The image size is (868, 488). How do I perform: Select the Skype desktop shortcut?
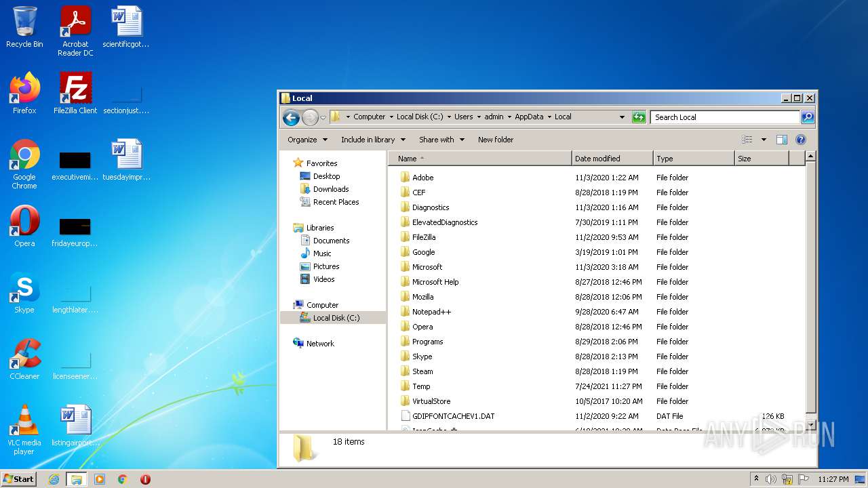(x=24, y=293)
